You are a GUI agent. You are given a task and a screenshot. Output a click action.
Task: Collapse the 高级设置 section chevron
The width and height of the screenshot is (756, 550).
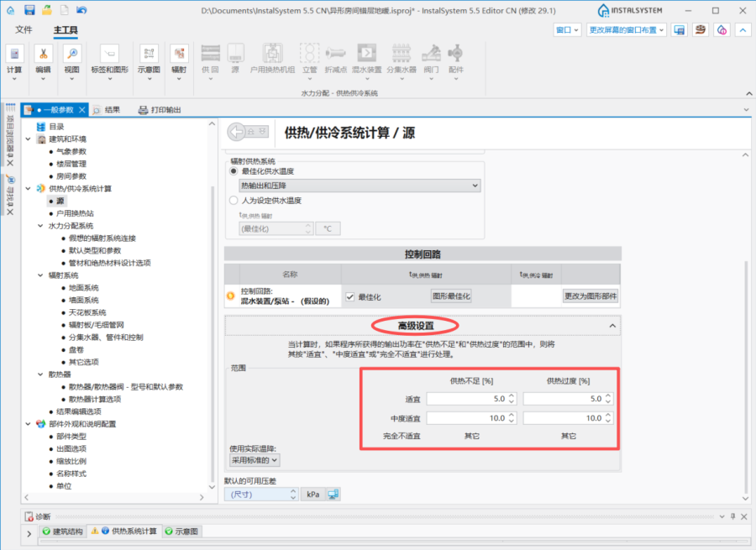612,326
